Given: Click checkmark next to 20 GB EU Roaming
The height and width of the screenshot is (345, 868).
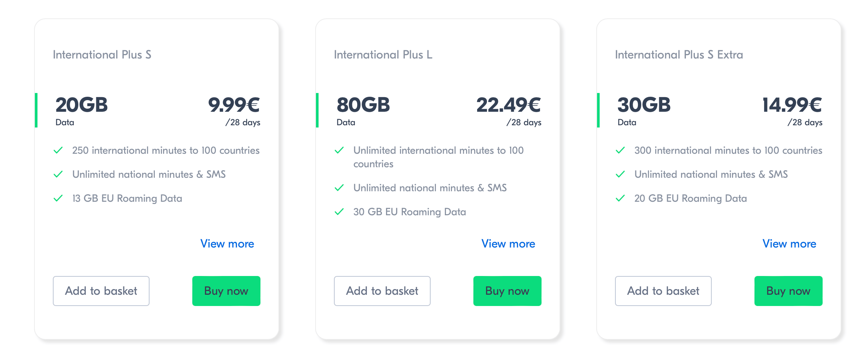Looking at the screenshot, I should click(620, 198).
